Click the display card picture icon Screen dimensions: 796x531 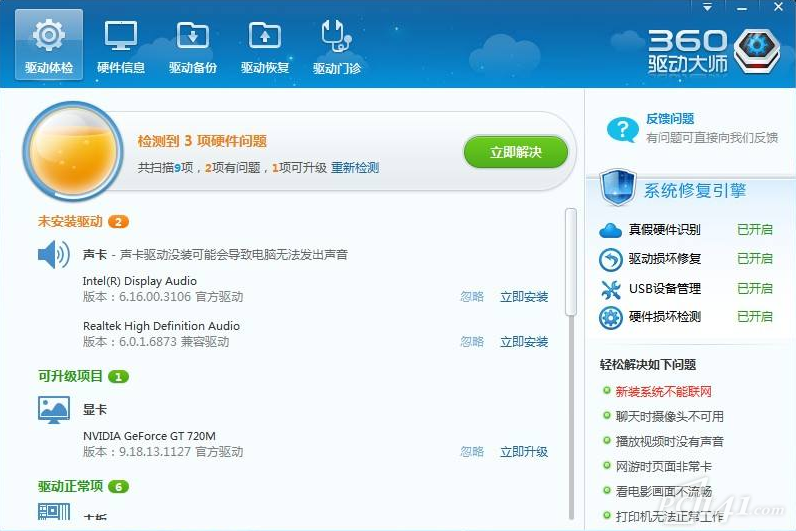(x=54, y=410)
